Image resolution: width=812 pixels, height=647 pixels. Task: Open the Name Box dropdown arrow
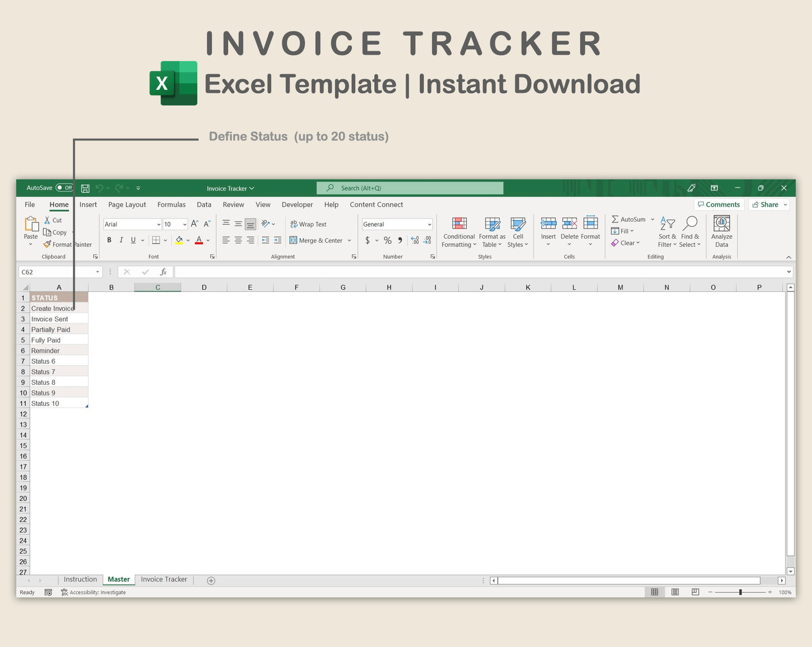coord(97,272)
